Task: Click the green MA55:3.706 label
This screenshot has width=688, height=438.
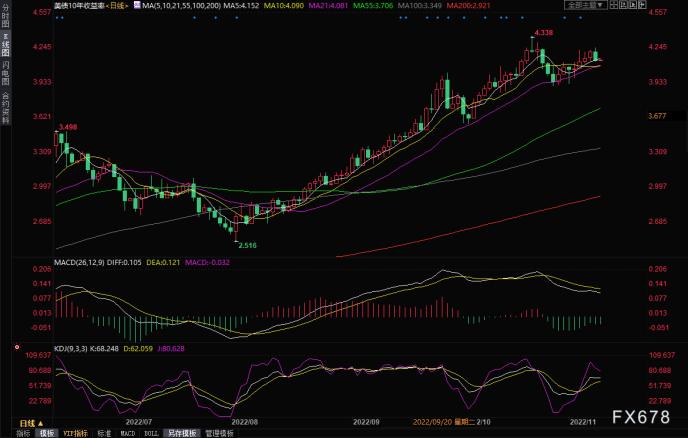Action: [x=373, y=6]
